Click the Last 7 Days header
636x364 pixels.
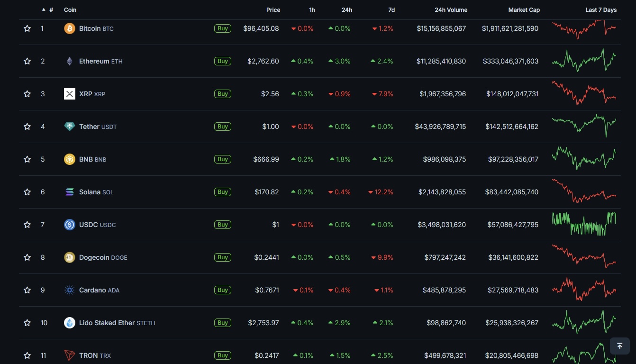tap(601, 9)
